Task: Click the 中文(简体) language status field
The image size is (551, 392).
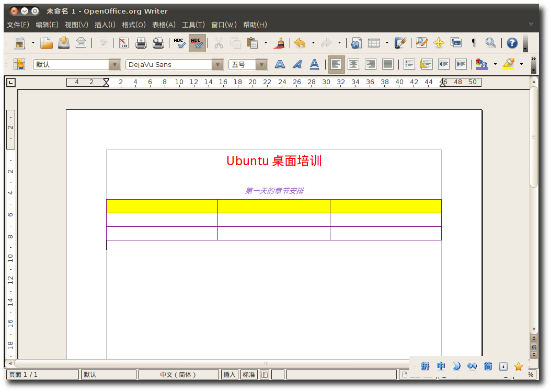Action: point(178,375)
